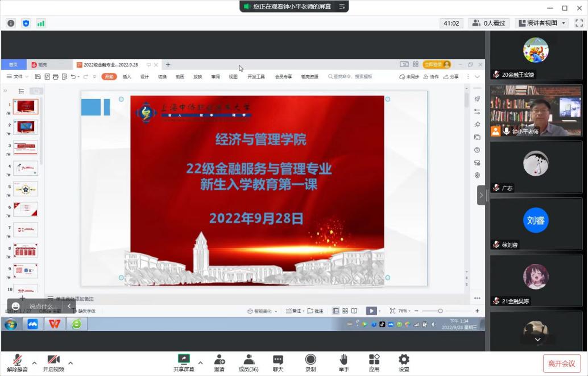Raise hand with the 举手 button
The image size is (588, 376).
pyautogui.click(x=343, y=363)
